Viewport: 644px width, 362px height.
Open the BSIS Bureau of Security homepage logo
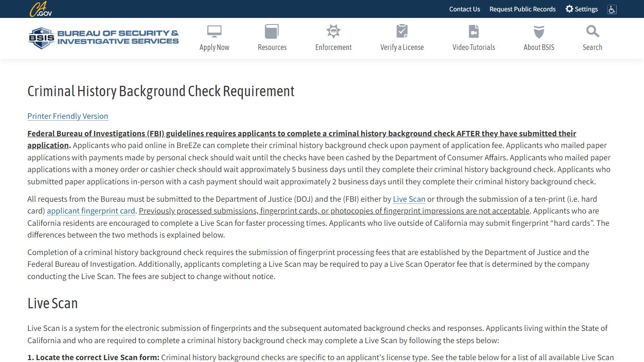[x=103, y=38]
